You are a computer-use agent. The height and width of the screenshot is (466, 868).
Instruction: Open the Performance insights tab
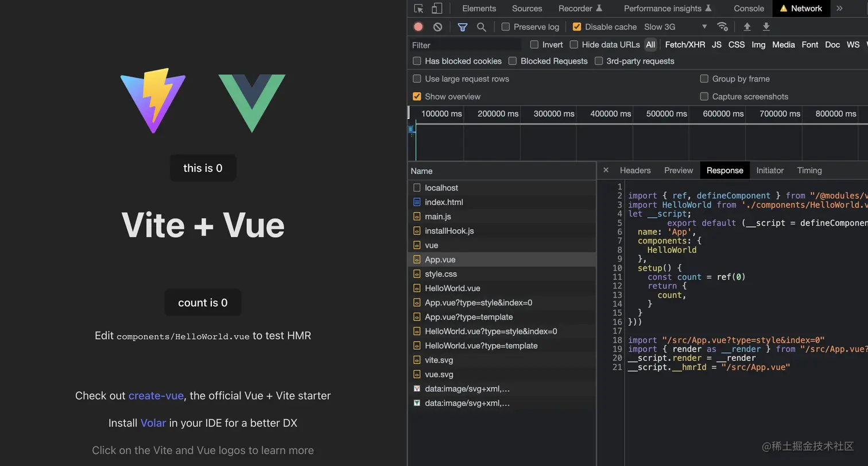tap(668, 9)
